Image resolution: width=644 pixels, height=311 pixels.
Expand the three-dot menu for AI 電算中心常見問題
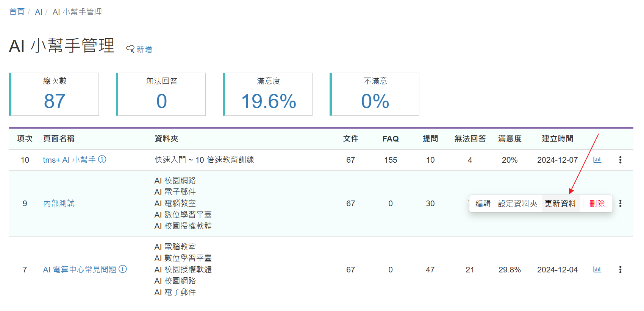[620, 269]
